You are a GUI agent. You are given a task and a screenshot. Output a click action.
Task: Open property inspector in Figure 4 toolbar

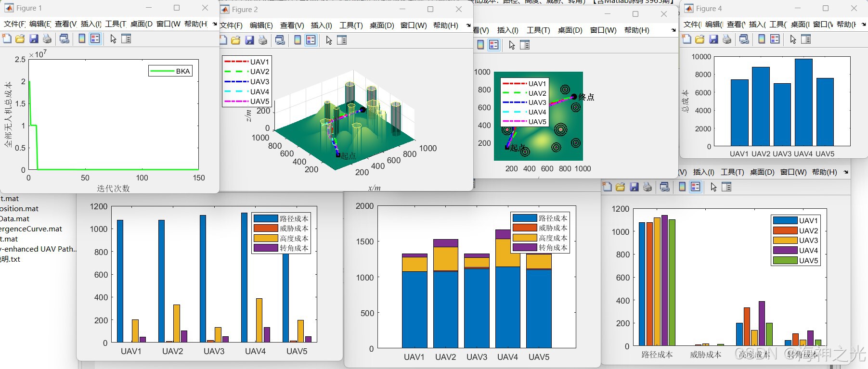coord(806,39)
